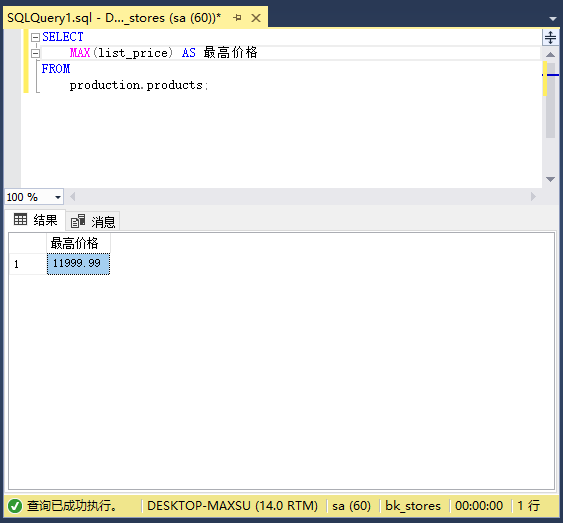
Task: Click the messages tab icon
Action: point(78,221)
